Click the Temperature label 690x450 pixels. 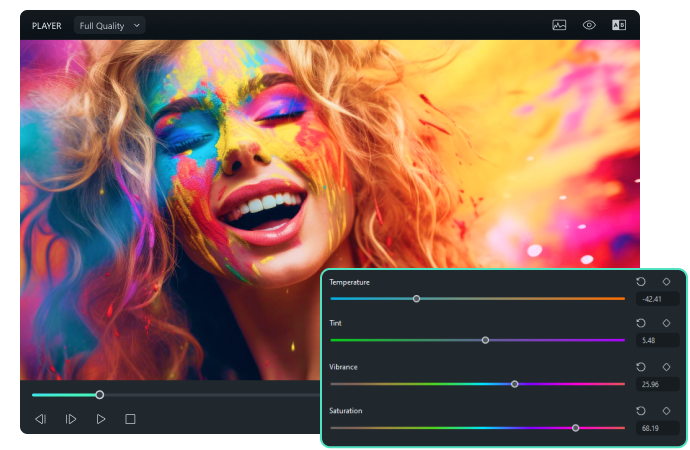[349, 282]
